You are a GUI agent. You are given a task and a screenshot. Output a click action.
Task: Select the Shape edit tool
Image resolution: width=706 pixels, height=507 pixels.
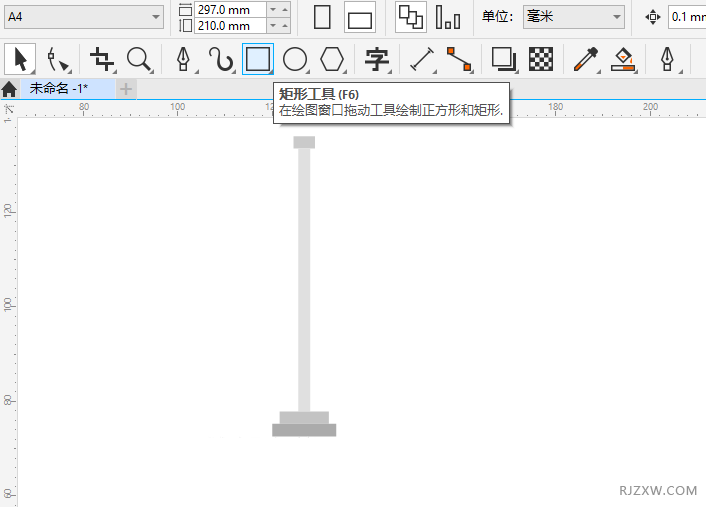click(59, 59)
